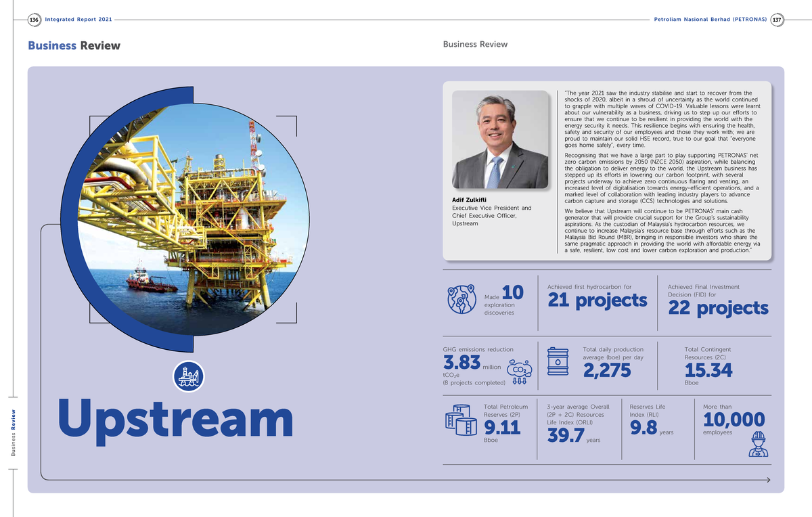Click the Business Review page heading

pyautogui.click(x=73, y=45)
